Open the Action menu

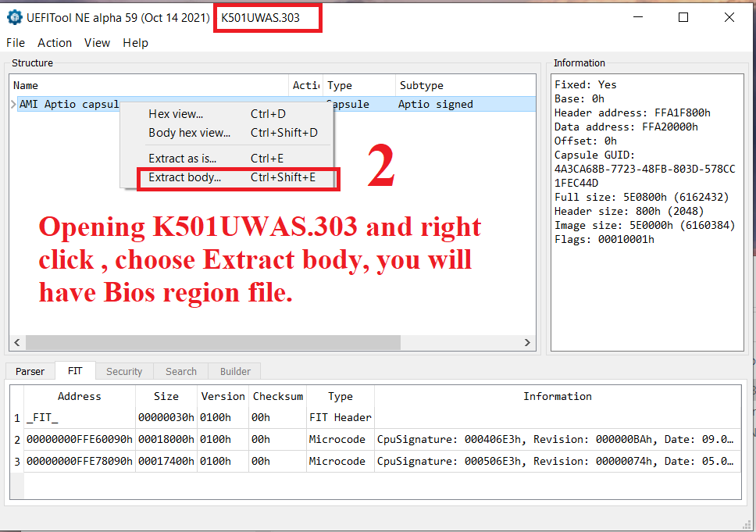tap(55, 43)
